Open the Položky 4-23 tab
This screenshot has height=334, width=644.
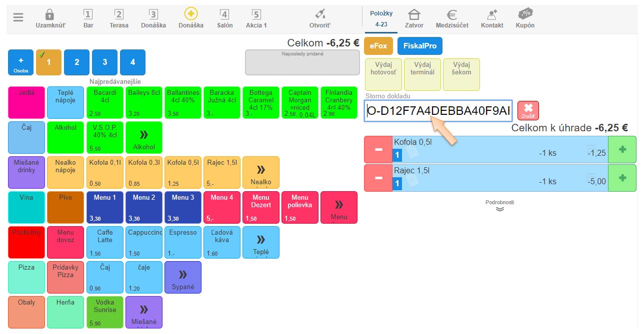381,18
